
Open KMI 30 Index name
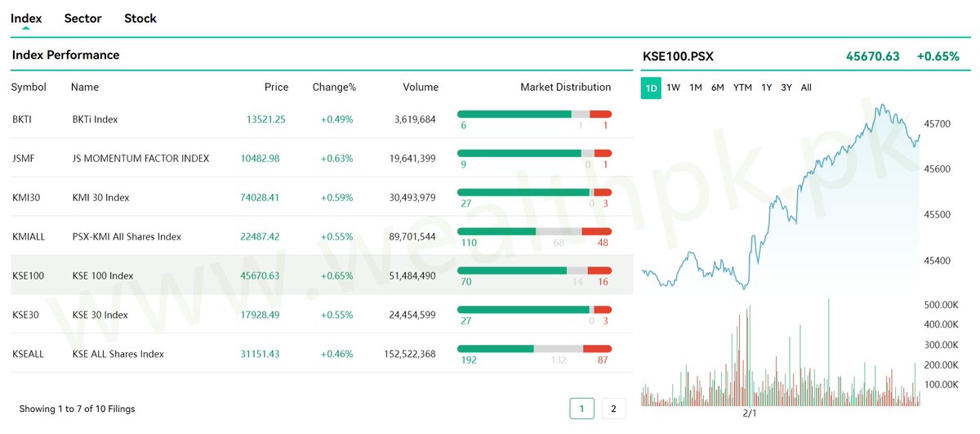pos(100,198)
